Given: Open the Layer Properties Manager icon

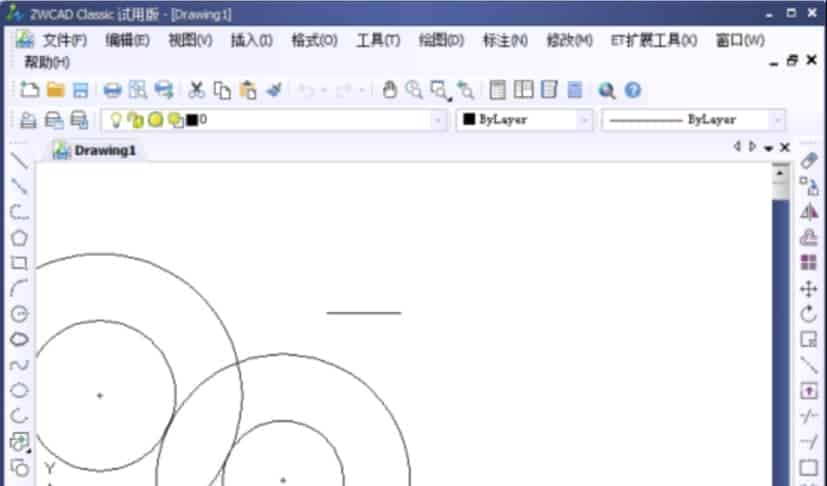Looking at the screenshot, I should point(28,120).
